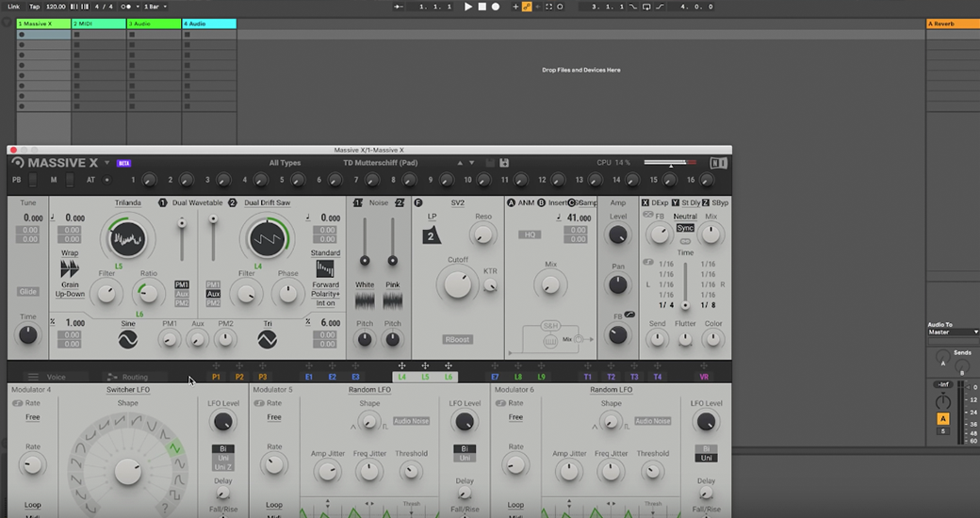Click the Pink noise waveform thumbnail
The image size is (980, 518).
click(x=393, y=300)
